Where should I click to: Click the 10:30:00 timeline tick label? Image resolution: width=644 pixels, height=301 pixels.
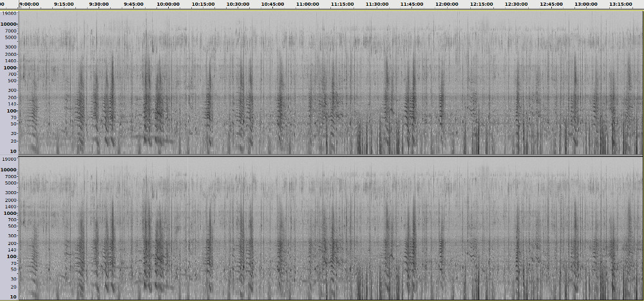pyautogui.click(x=238, y=4)
